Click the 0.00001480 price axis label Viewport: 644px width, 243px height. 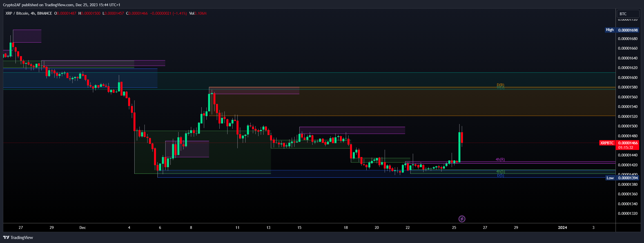628,136
